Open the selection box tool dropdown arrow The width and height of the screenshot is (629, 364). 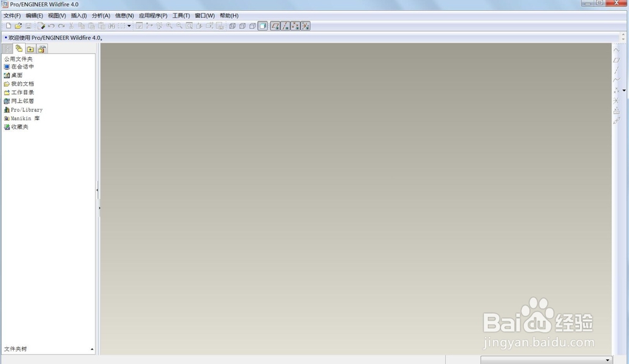[x=129, y=26]
